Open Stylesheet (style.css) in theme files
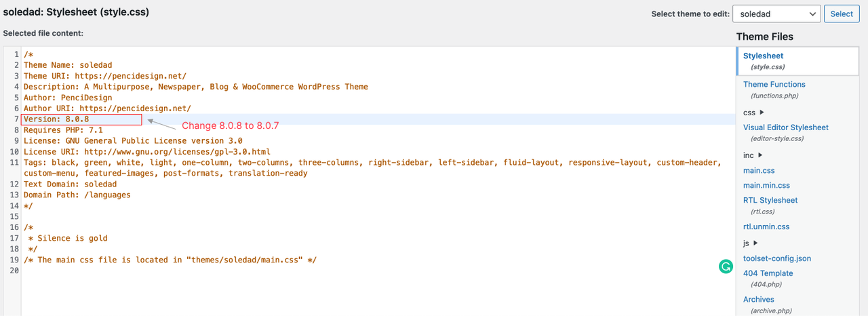 [797, 61]
